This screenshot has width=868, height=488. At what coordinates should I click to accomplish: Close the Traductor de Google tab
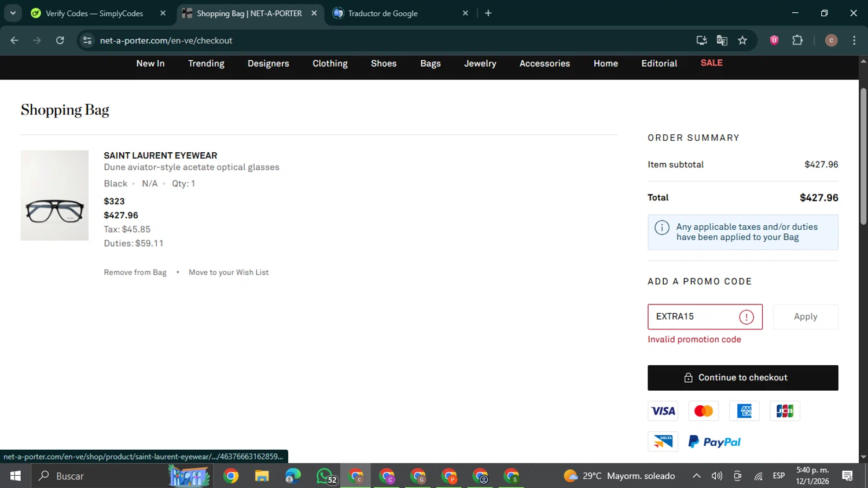[465, 13]
